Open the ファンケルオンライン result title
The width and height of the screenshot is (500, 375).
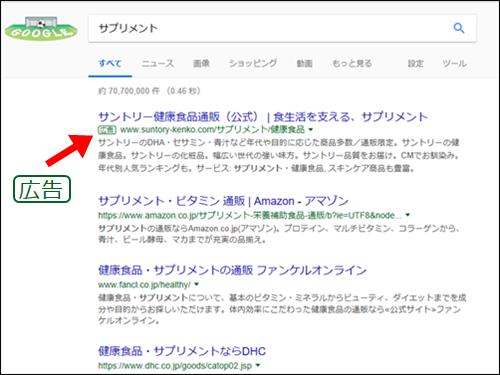coord(232,270)
